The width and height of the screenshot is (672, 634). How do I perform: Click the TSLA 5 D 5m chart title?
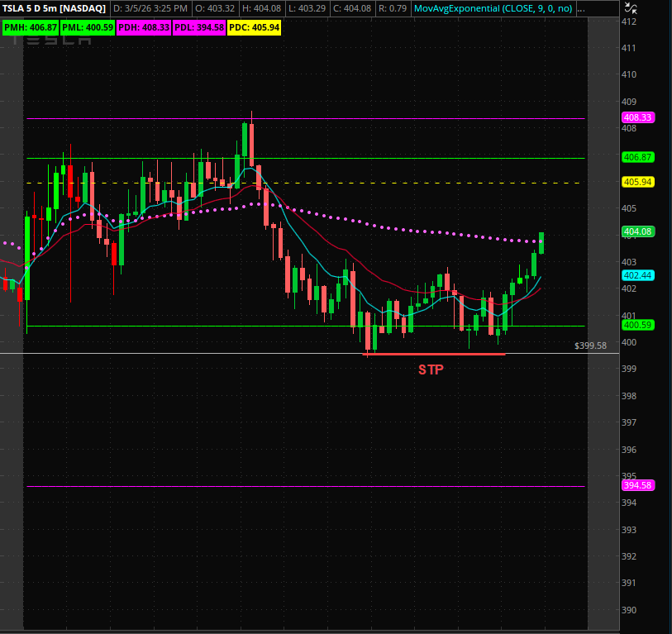[x=54, y=8]
